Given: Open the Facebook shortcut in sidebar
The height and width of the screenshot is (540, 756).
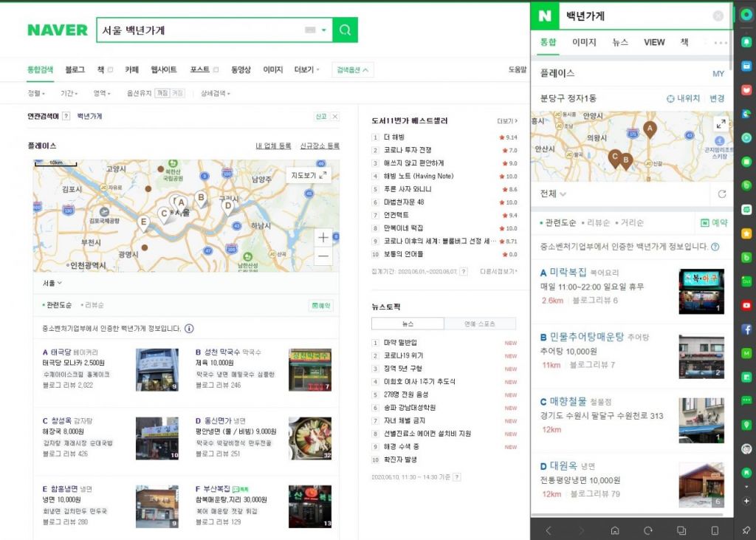Looking at the screenshot, I should [x=746, y=329].
